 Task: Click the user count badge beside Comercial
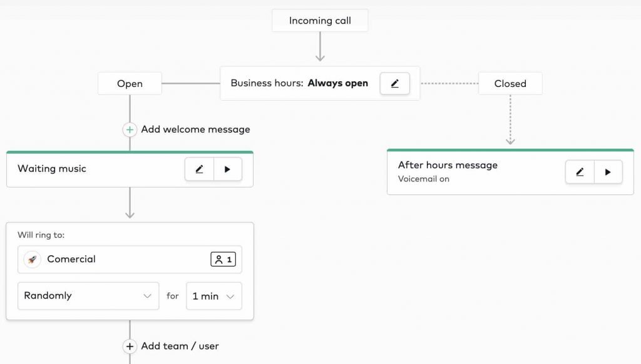(223, 259)
